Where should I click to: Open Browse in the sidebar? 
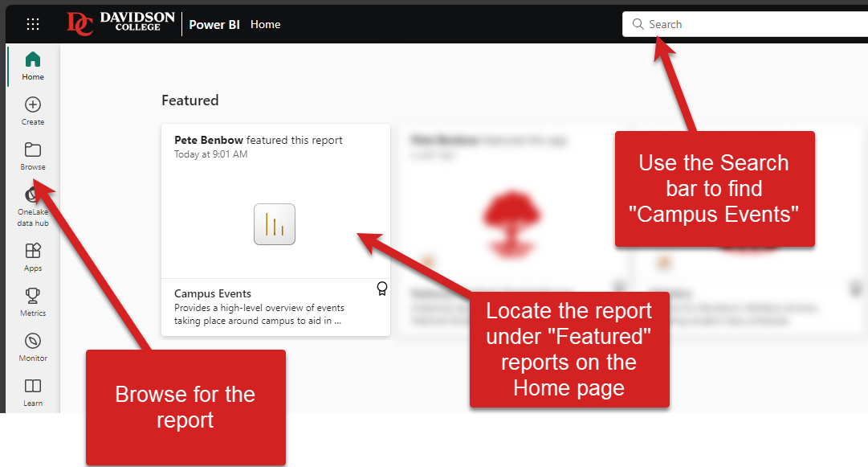[33, 156]
